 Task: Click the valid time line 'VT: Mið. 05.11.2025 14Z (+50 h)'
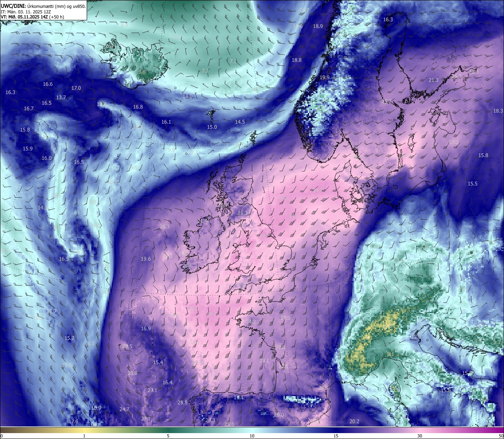point(32,17)
